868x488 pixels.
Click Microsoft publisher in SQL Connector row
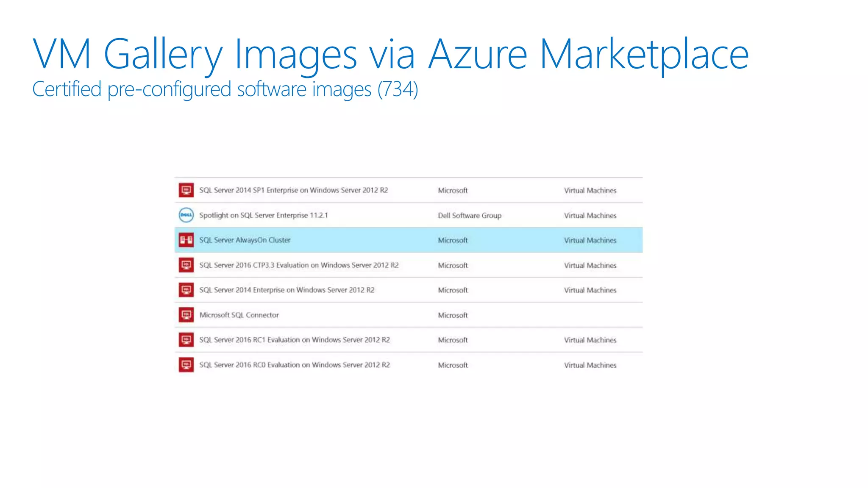pos(453,315)
